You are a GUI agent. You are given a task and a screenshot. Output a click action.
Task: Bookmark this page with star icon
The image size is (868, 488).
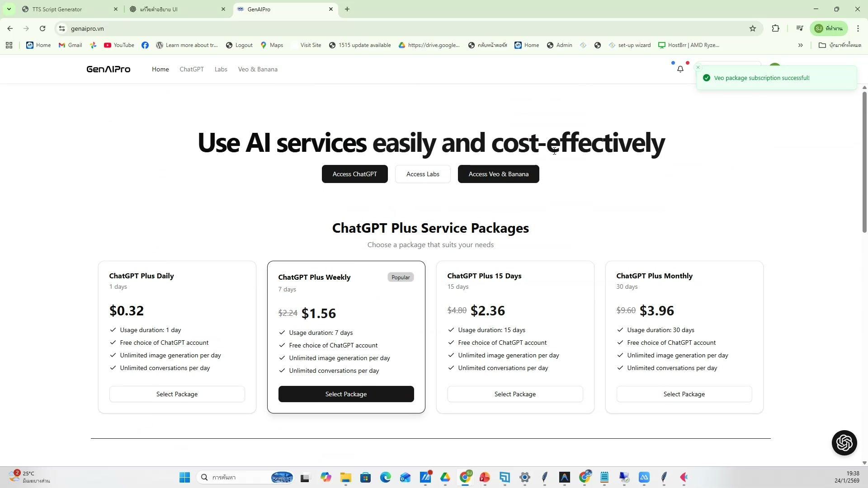[753, 28]
